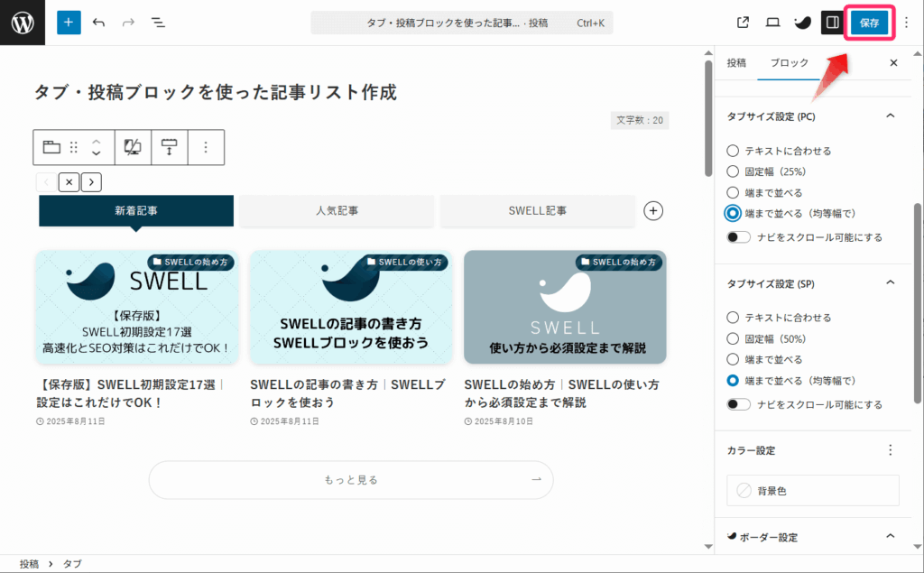This screenshot has width=924, height=573.
Task: Redo the last edit
Action: pyautogui.click(x=128, y=23)
